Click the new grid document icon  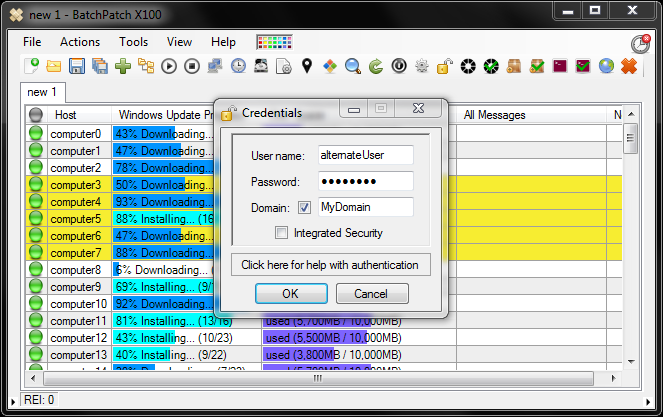pos(31,66)
